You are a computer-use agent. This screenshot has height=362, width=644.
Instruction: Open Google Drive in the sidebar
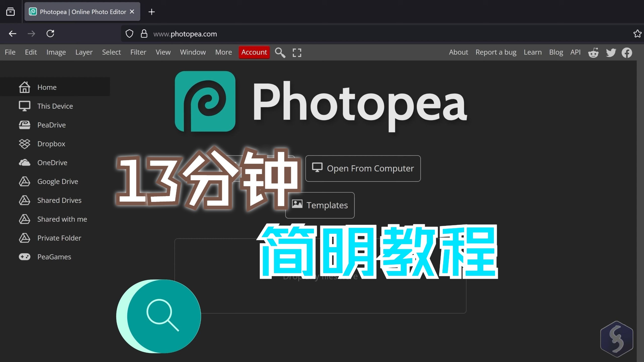[x=55, y=182]
